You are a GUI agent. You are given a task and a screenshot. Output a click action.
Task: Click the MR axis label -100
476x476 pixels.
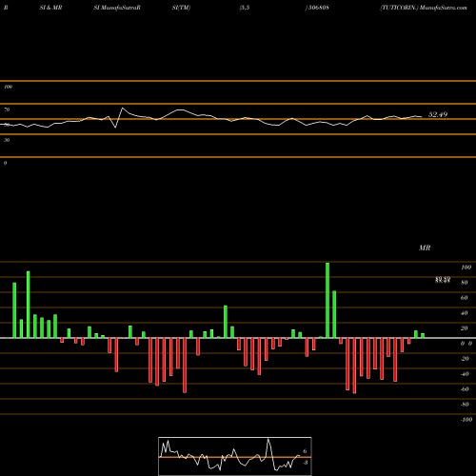[x=466, y=420]
